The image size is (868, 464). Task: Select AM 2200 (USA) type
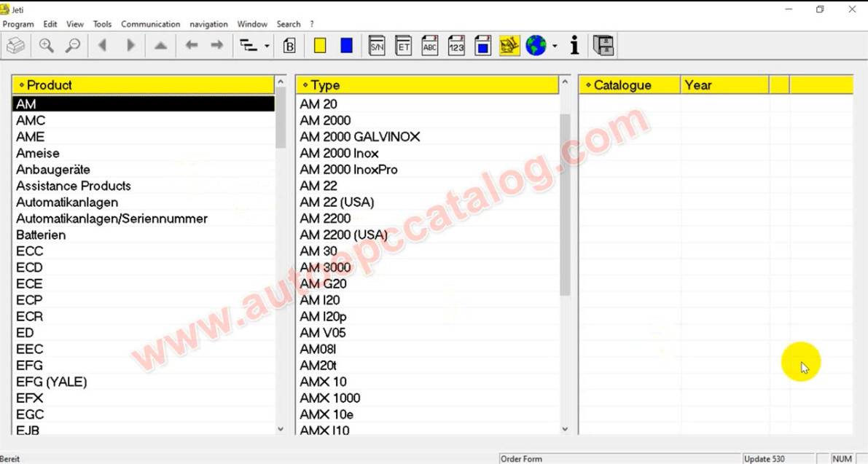[427, 235]
